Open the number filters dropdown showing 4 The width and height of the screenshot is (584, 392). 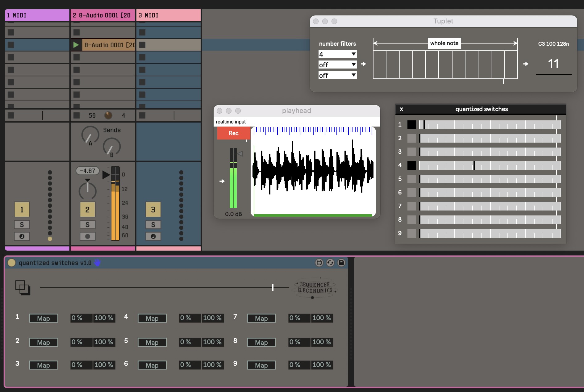point(337,54)
